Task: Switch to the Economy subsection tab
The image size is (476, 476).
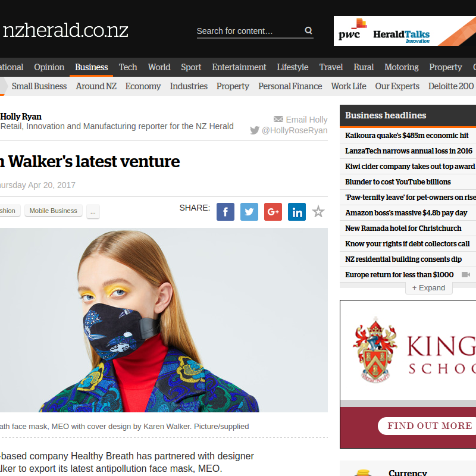Action: click(x=143, y=86)
